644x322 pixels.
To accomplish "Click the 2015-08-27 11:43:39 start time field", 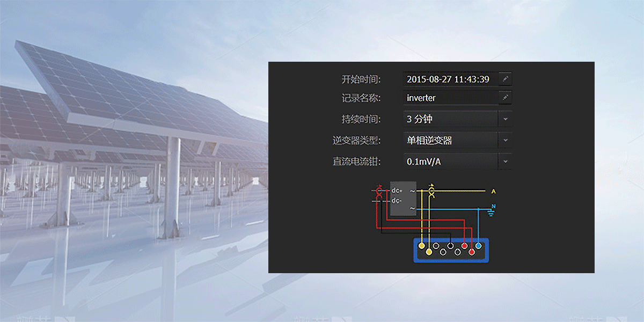I will [450, 79].
